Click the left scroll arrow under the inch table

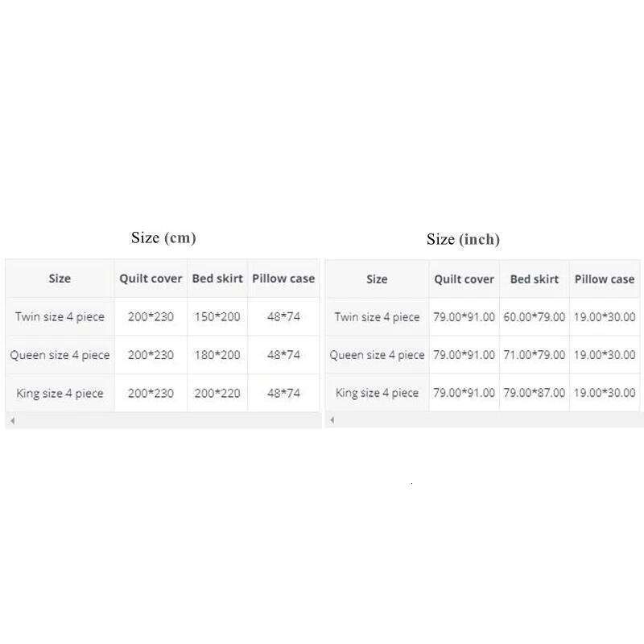(x=332, y=420)
